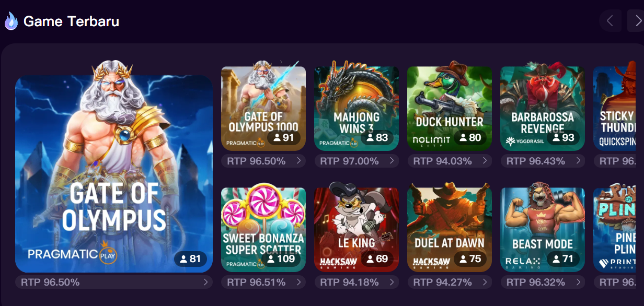Click the previous arrow in the carousel header
Viewport: 644px width, 306px height.
pos(610,21)
